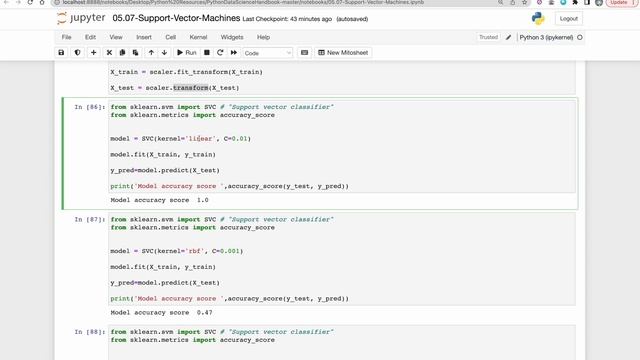Select the In [86] cell prompt
640x360 pixels.
click(89, 107)
